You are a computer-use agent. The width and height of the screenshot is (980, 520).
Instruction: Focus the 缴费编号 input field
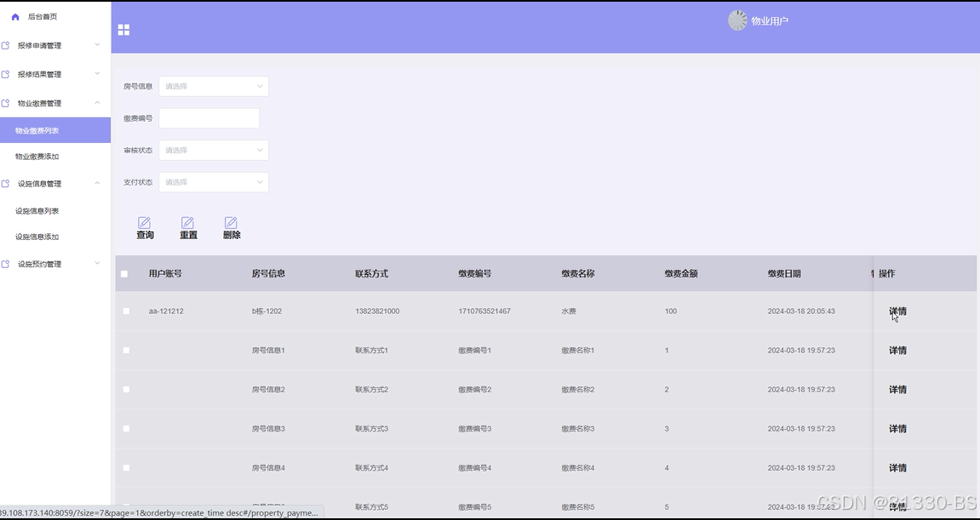(209, 118)
